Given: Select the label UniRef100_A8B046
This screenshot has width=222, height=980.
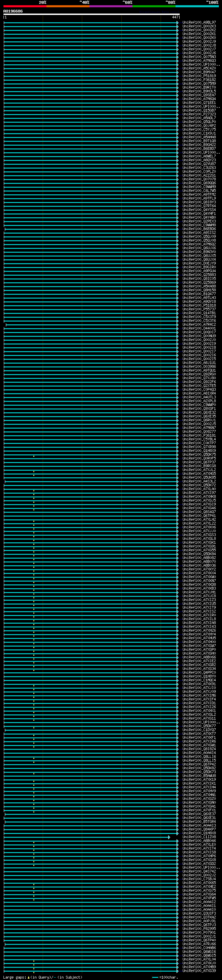Looking at the screenshot, I should pos(199,841).
